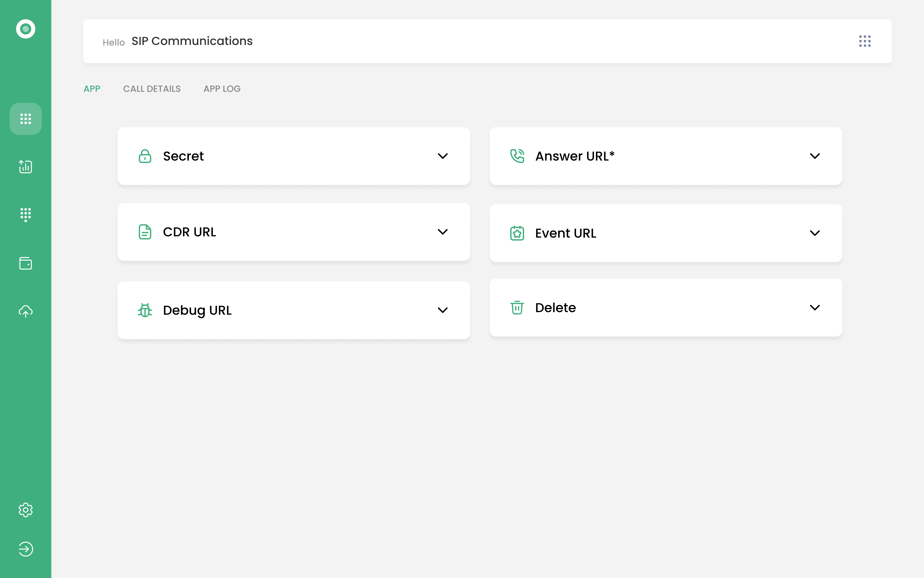Click the circular logo in the sidebar
This screenshot has height=578, width=924.
tap(26, 29)
